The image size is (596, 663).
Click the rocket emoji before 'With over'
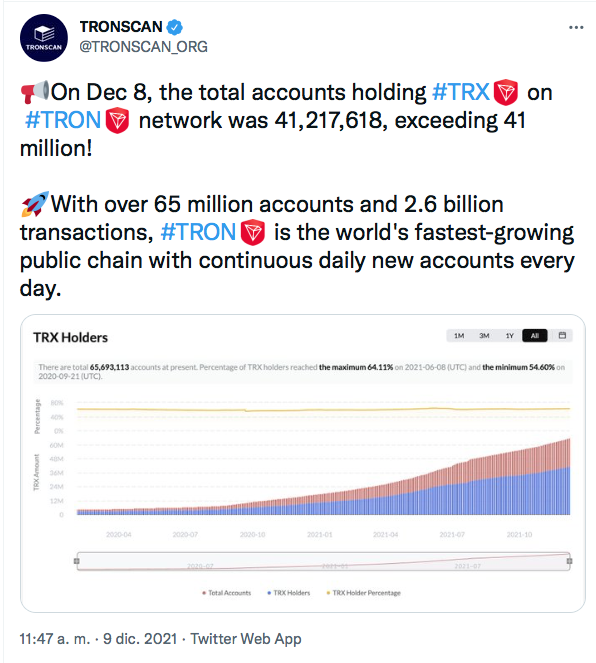[x=35, y=204]
